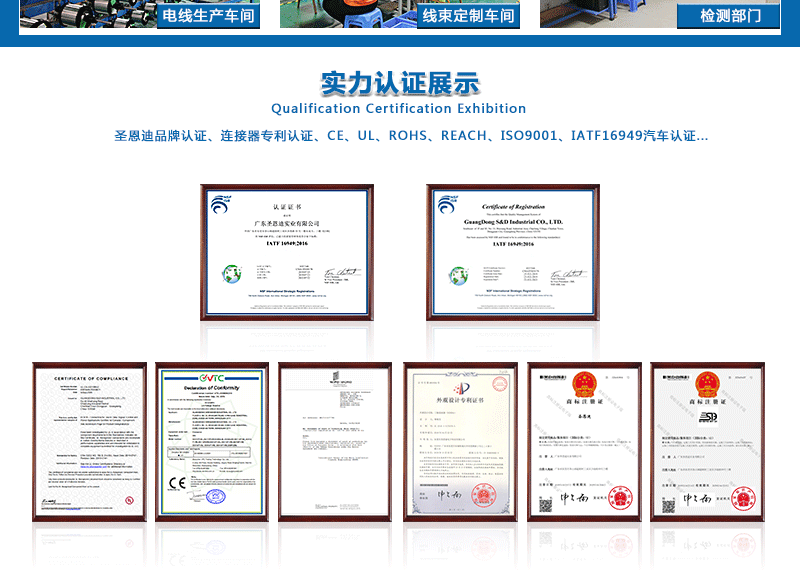Click the Qualification Certification Exhibition subtitle

pyautogui.click(x=399, y=108)
